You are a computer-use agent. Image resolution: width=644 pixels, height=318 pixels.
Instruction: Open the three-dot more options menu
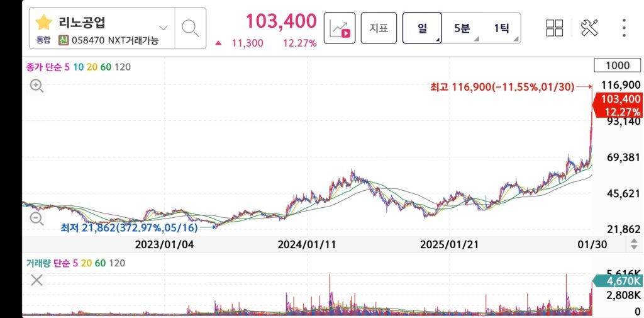pos(624,28)
